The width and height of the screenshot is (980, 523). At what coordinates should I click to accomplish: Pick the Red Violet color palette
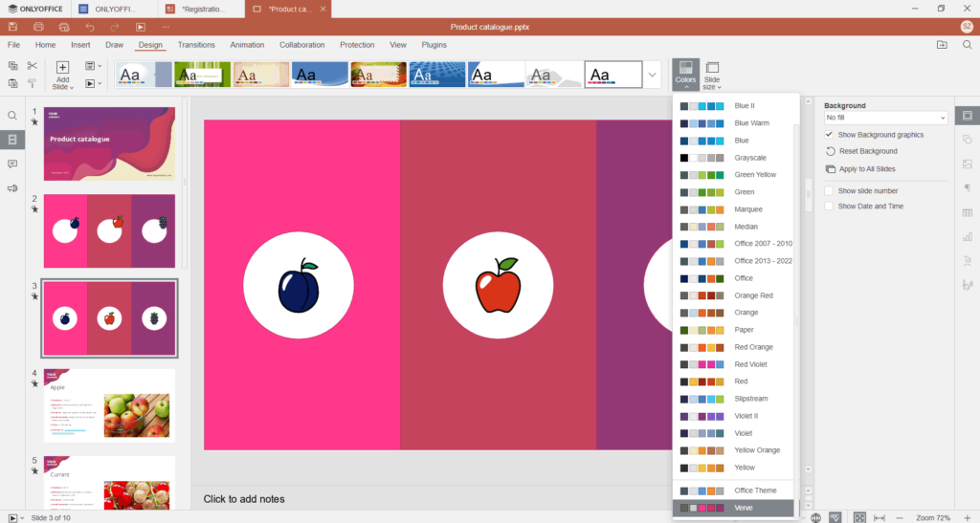click(x=735, y=364)
